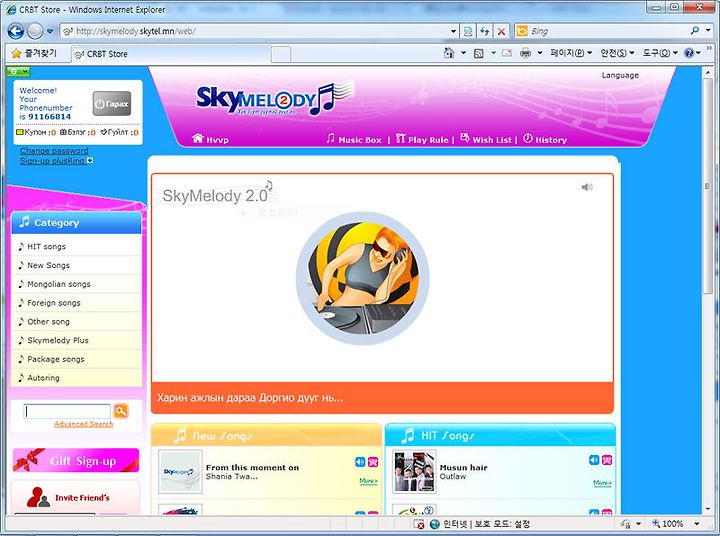
Task: Open the History menu item
Action: 545,139
